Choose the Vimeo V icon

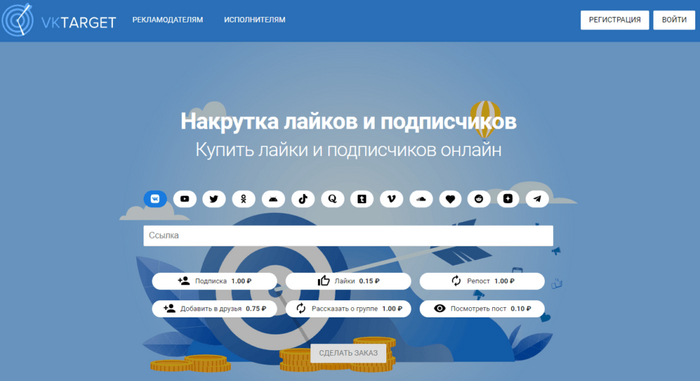[391, 199]
